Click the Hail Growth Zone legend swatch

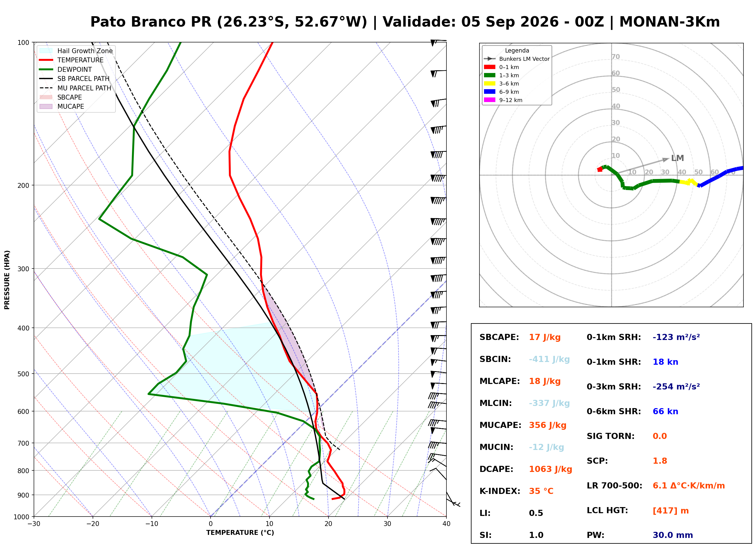tap(46, 51)
